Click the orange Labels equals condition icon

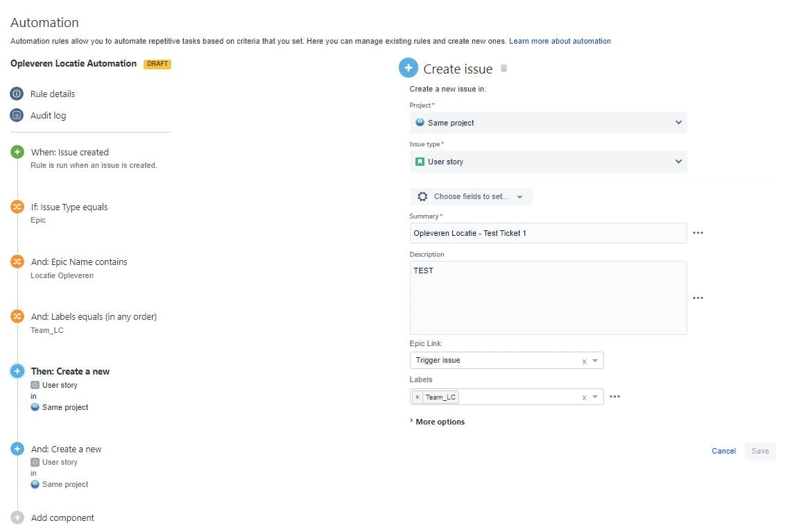click(x=17, y=316)
